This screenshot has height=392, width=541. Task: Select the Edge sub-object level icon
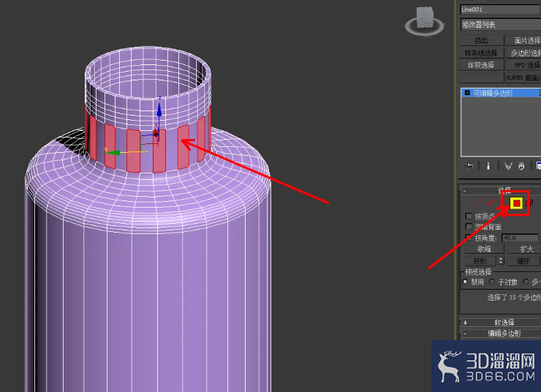(490, 203)
